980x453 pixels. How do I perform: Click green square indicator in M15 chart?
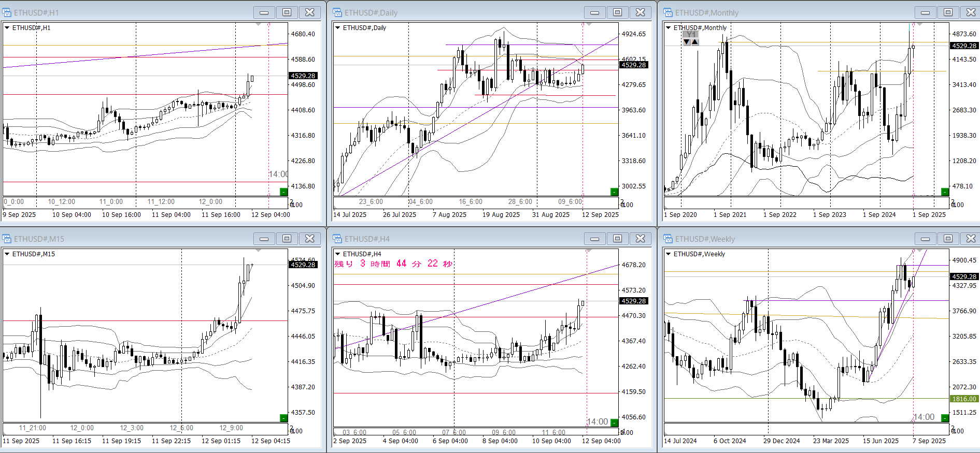click(283, 418)
